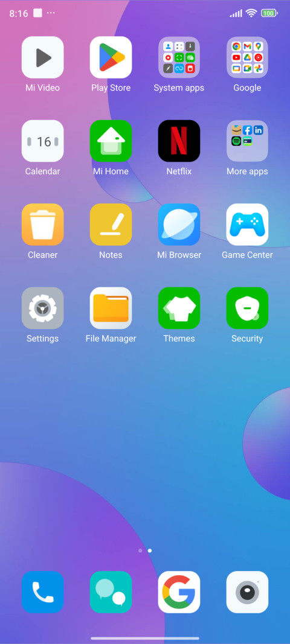This screenshot has width=290, height=644.
Task: Tap the "Game Center" label
Action: tap(247, 255)
